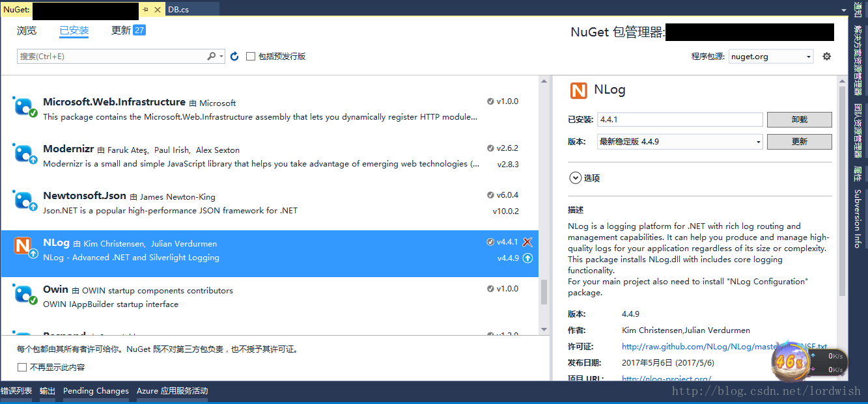Screen dimensions: 868x404
Task: Switch to the 已安装 installed tab
Action: coord(74,31)
